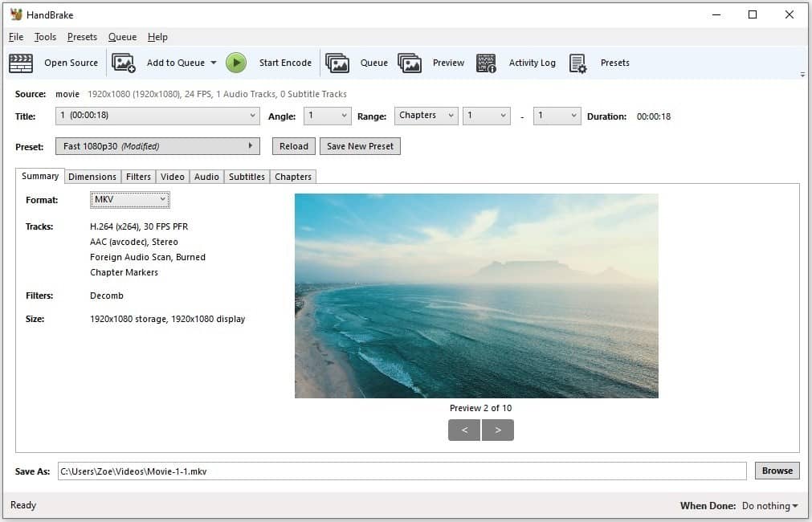Open the Queue menu in menu bar
812x522 pixels.
tap(122, 37)
